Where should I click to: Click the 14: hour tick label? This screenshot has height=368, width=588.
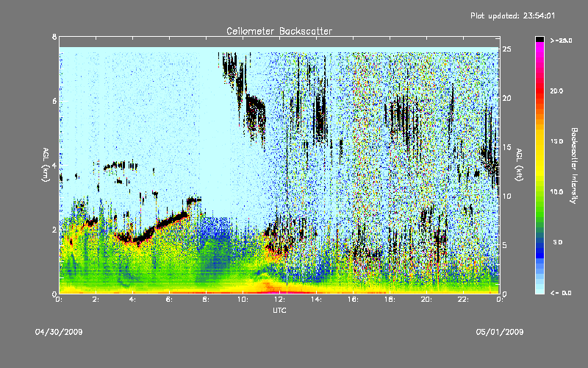[x=316, y=300]
